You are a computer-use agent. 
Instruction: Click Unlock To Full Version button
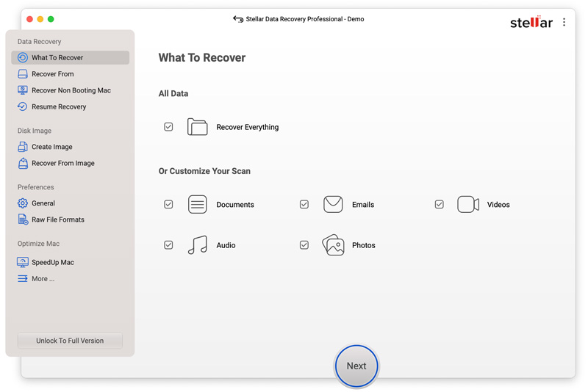[70, 341]
